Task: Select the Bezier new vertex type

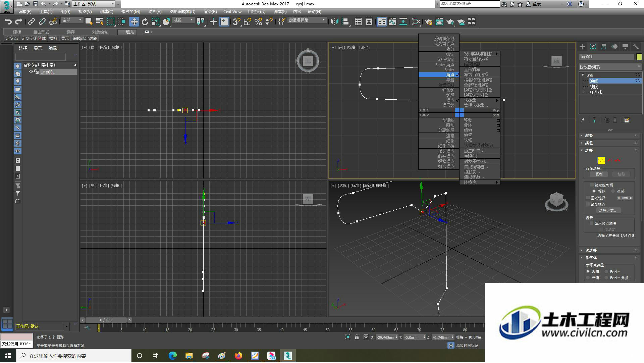Action: click(606, 272)
